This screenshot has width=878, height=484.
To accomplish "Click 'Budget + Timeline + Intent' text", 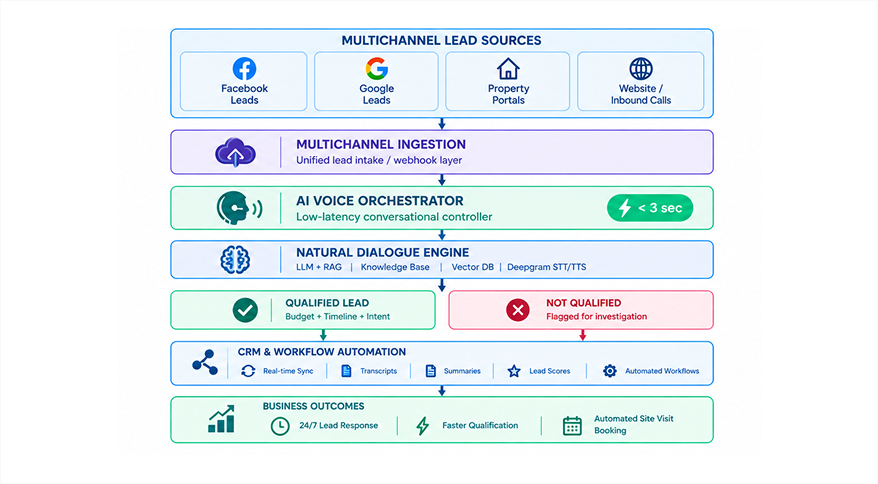I will pos(338,317).
